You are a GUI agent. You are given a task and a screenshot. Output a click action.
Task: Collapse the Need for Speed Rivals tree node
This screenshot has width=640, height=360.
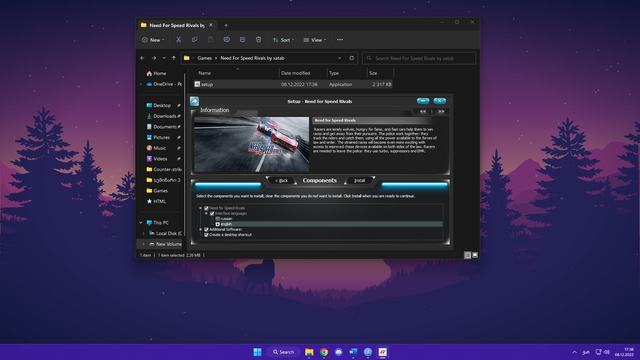click(200, 208)
